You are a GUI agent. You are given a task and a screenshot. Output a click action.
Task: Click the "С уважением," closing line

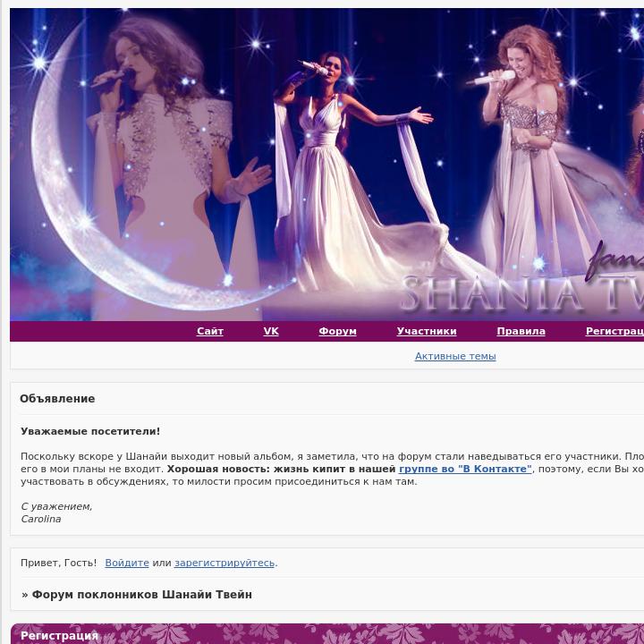pyautogui.click(x=56, y=507)
